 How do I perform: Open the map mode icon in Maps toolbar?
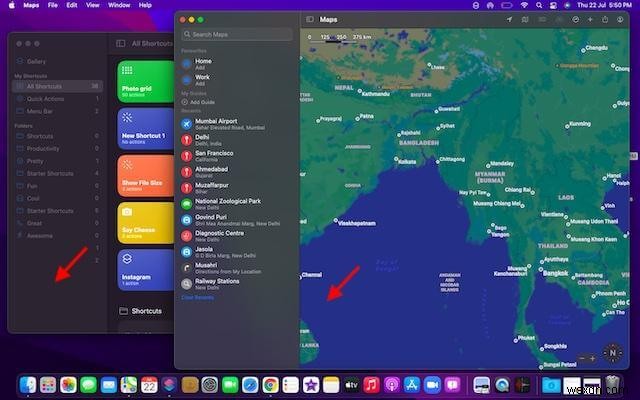525,19
